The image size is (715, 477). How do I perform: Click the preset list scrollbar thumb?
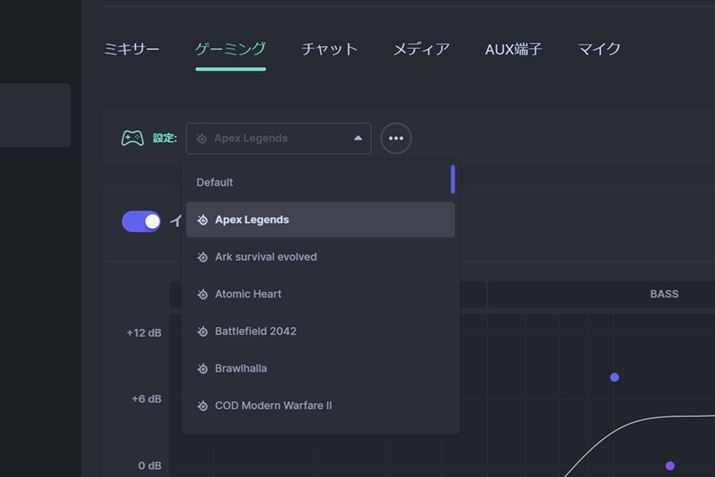[453, 179]
